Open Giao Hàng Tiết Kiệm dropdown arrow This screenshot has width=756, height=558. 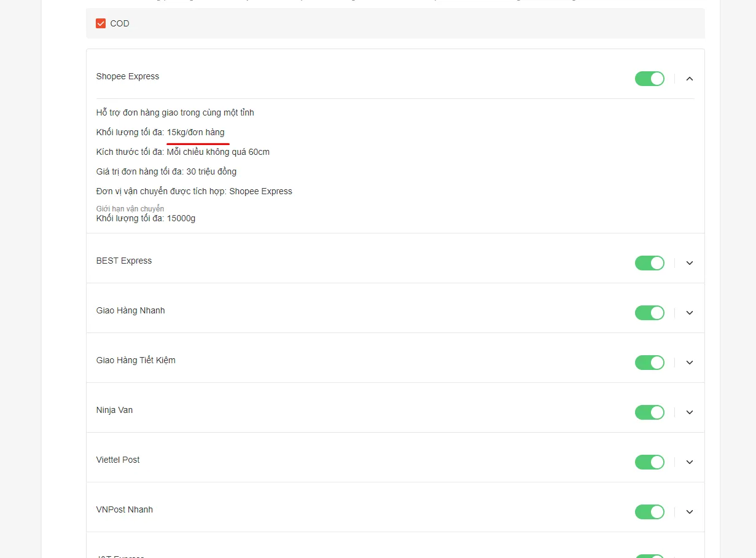coord(689,363)
